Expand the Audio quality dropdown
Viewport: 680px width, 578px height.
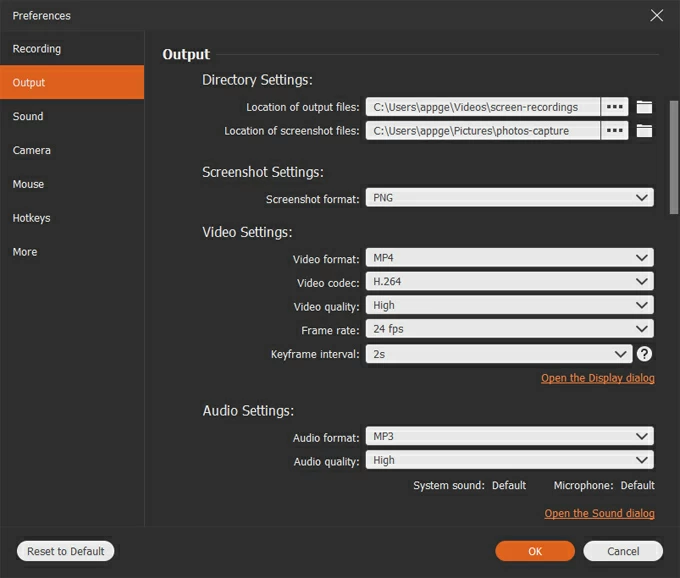(x=509, y=460)
